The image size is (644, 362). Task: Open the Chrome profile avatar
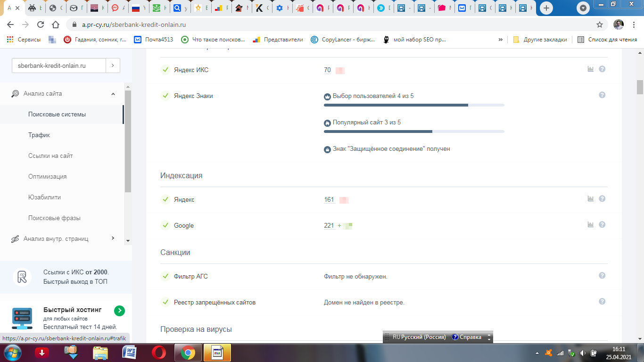(x=619, y=25)
